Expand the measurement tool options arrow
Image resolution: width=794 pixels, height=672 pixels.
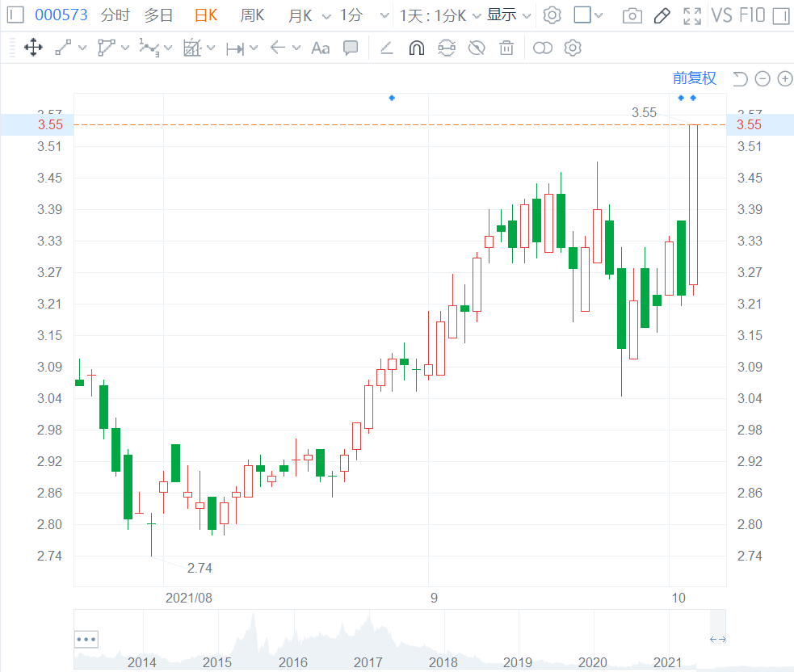(x=254, y=48)
